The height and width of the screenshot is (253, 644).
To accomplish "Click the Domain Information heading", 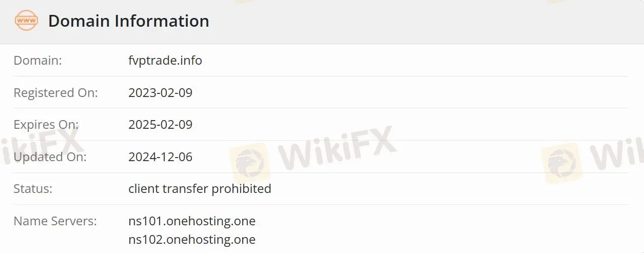I will pyautogui.click(x=128, y=21).
